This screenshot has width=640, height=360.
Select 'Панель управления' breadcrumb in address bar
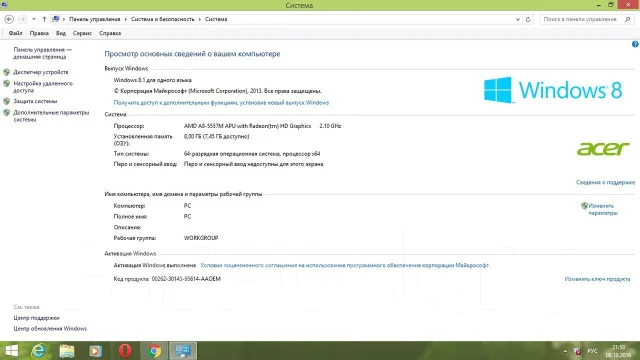pyautogui.click(x=94, y=19)
